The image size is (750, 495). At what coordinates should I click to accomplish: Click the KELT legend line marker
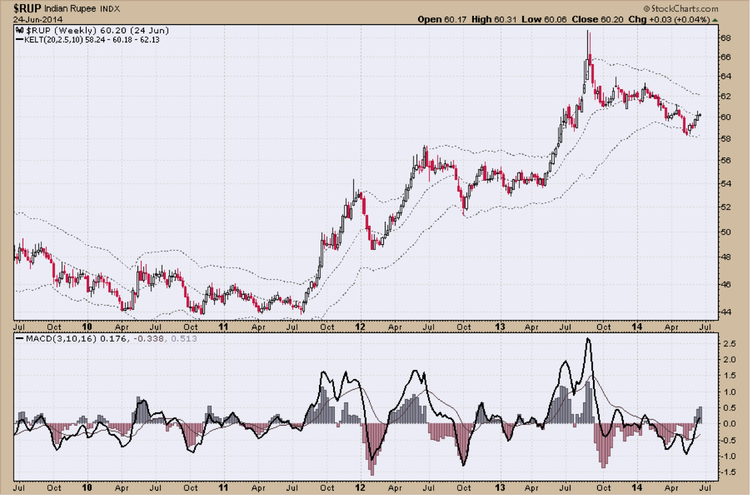point(20,40)
